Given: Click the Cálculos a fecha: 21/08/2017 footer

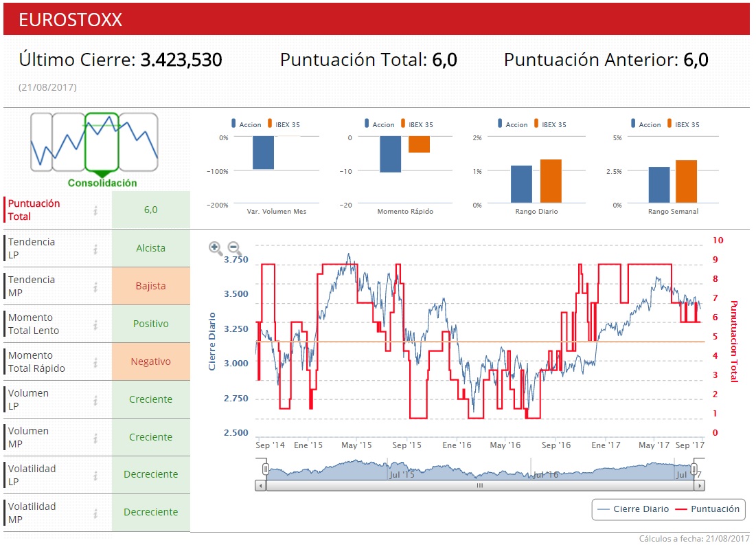Looking at the screenshot, I should pyautogui.click(x=694, y=538).
